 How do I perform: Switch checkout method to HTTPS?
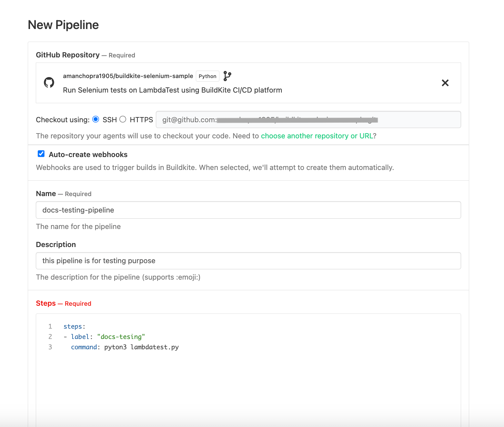click(123, 119)
